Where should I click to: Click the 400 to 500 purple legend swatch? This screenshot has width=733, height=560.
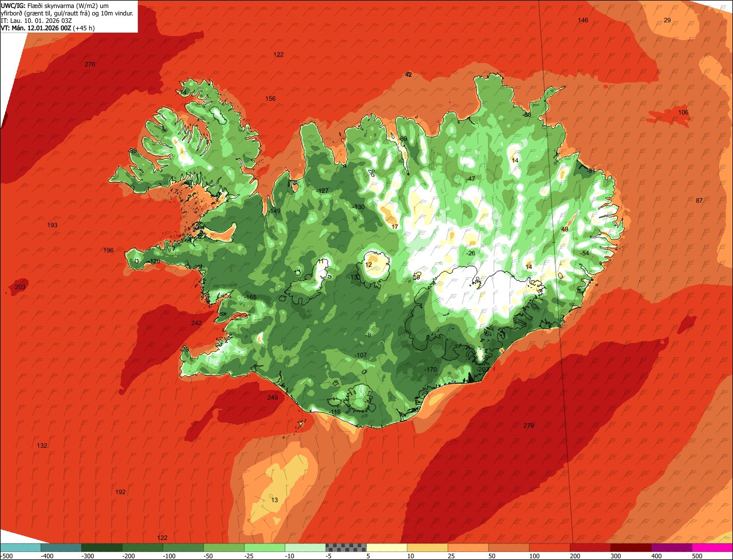click(x=672, y=547)
